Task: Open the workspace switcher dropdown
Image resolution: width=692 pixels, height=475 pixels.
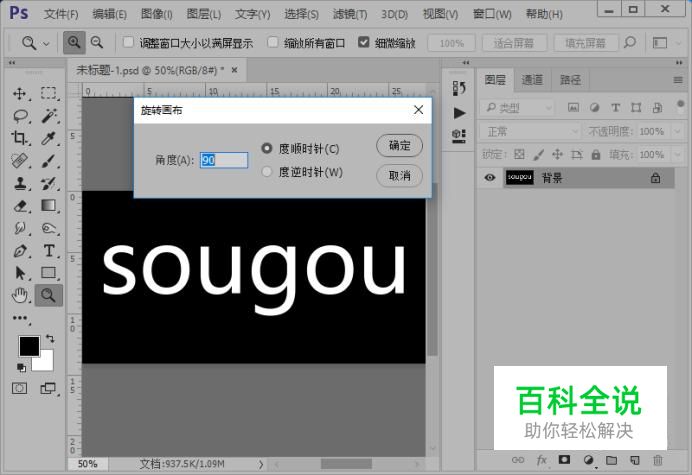Action: (x=665, y=43)
